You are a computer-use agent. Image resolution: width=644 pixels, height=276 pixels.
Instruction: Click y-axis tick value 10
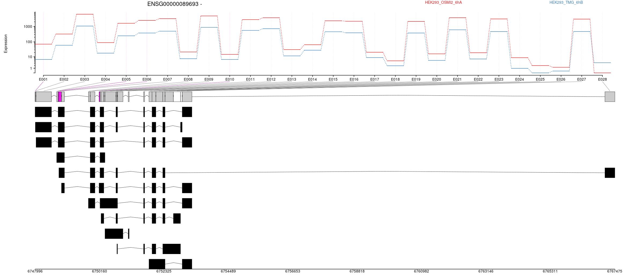coord(30,57)
